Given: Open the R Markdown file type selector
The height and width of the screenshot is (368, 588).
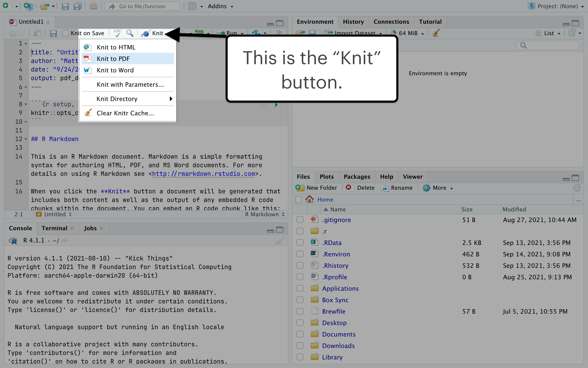Looking at the screenshot, I should [265, 214].
